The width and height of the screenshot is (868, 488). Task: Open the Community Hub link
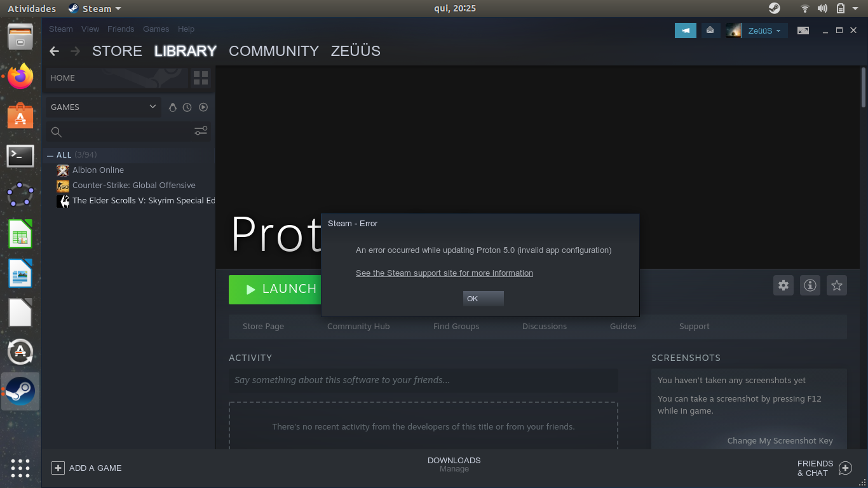pos(358,327)
